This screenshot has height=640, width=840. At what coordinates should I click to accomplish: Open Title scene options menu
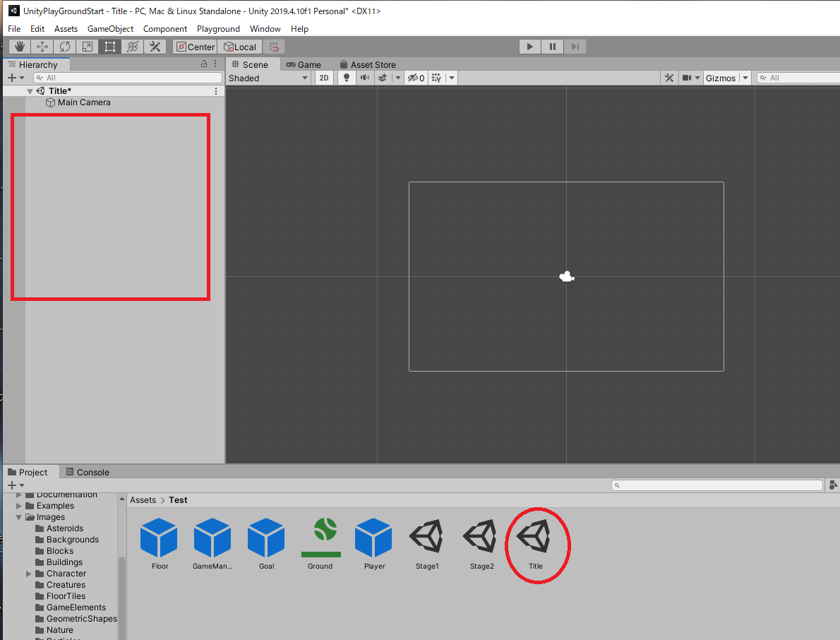pyautogui.click(x=216, y=91)
